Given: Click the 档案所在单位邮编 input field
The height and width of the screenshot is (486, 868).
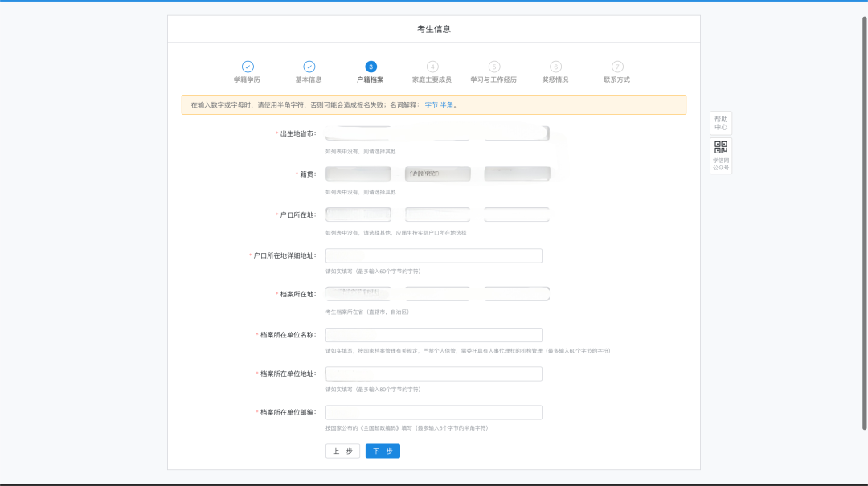Looking at the screenshot, I should 434,412.
